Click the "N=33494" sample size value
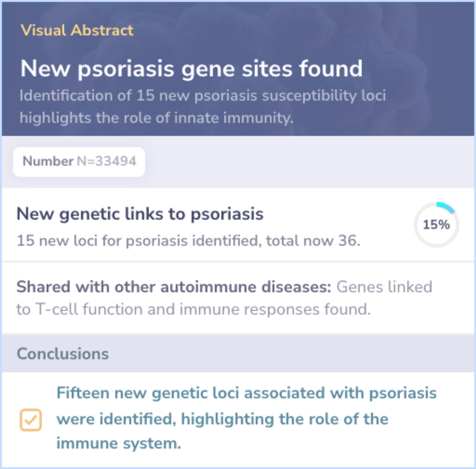 click(107, 161)
